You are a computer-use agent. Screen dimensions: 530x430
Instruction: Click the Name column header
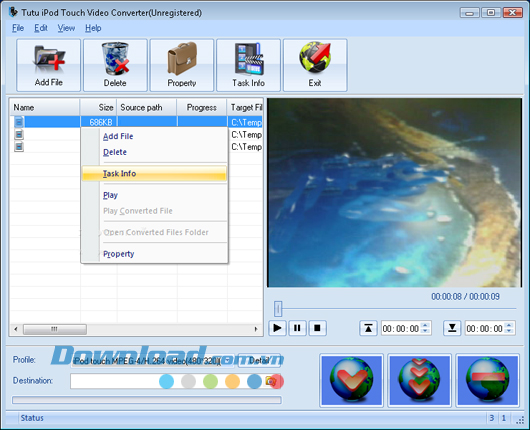[x=45, y=108]
